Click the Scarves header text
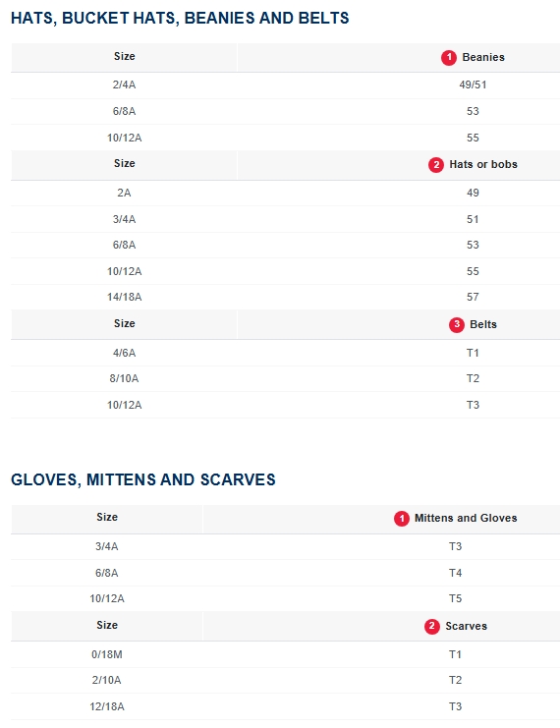 point(467,626)
